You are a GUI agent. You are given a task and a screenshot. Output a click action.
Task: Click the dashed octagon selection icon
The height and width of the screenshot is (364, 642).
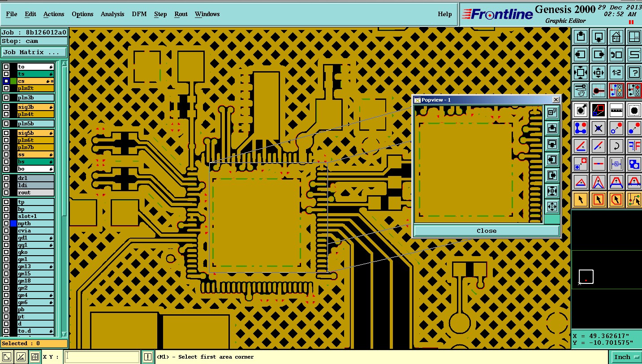[x=634, y=110]
